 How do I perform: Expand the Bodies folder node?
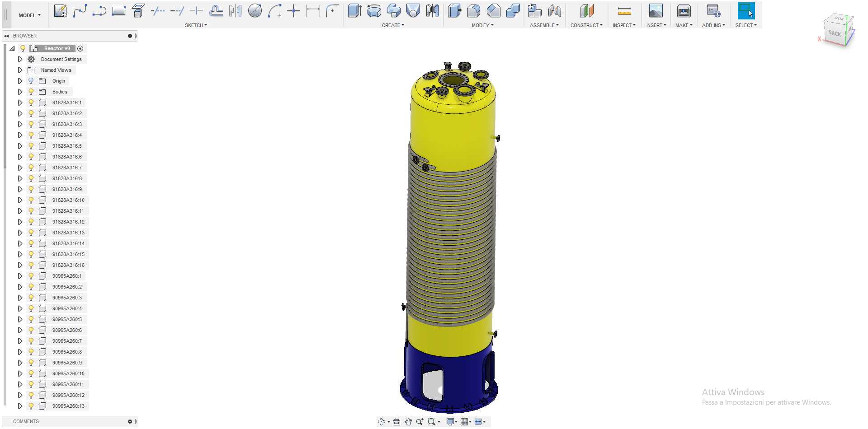(x=20, y=92)
